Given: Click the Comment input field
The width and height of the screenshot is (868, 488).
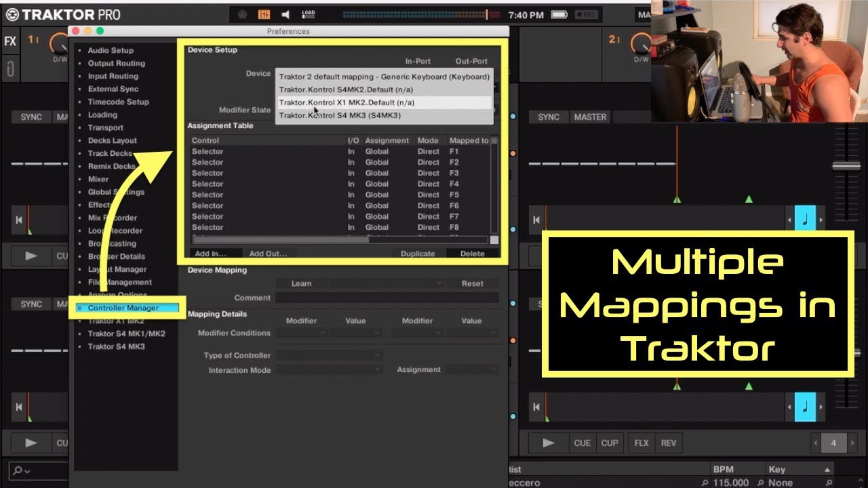Looking at the screenshot, I should 387,298.
